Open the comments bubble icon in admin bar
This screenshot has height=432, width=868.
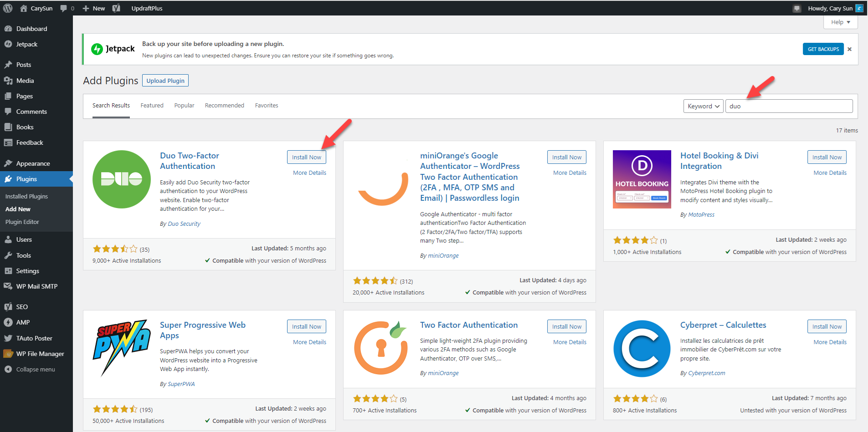[63, 8]
